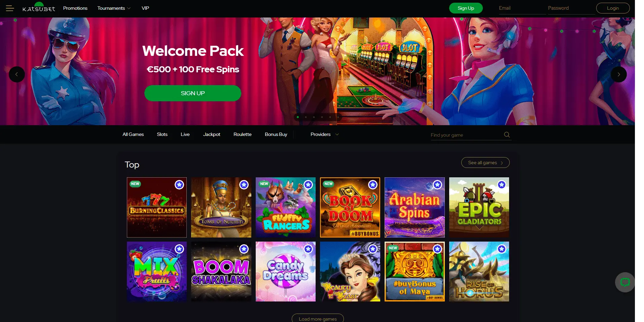Advance to next banner slide arrow
The image size is (644, 322).
point(619,74)
